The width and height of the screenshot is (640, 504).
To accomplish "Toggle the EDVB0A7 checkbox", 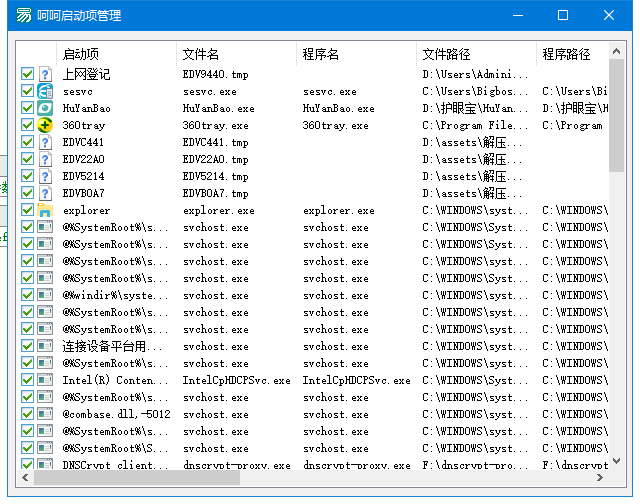I will click(x=27, y=193).
